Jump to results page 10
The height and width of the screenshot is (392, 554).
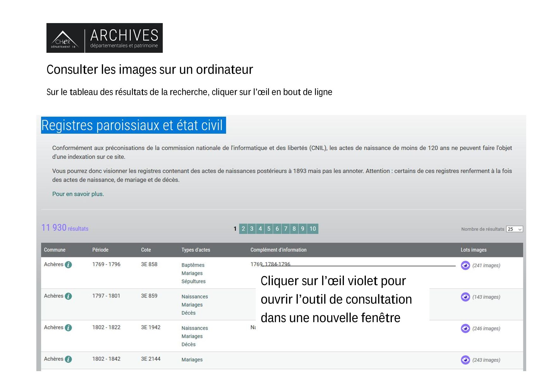313,229
